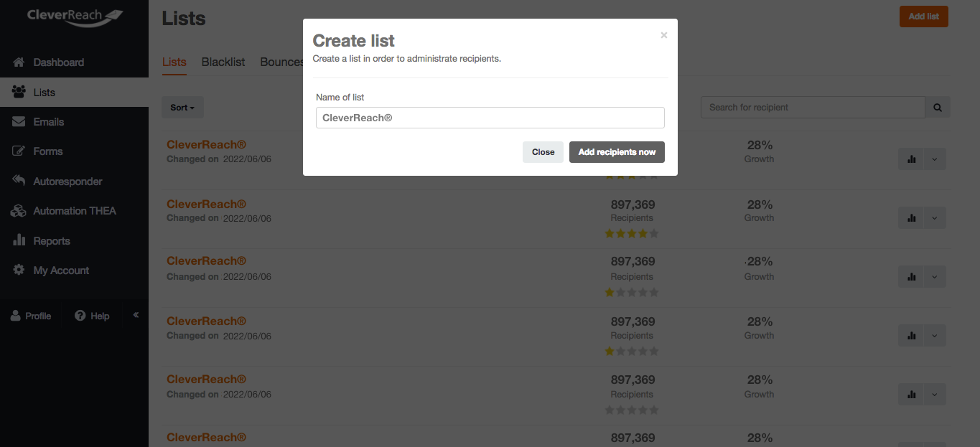The image size is (980, 447).
Task: Focus the Name of list field
Action: [490, 118]
